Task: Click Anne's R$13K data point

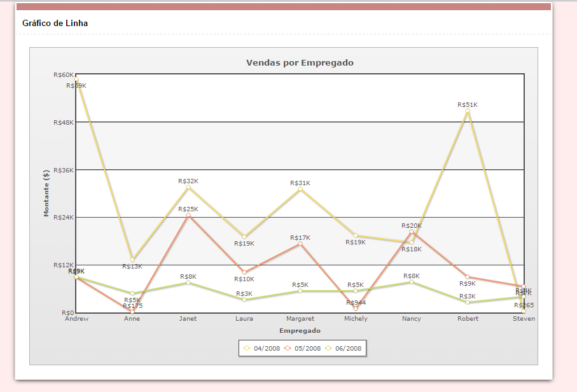Action: coord(132,260)
